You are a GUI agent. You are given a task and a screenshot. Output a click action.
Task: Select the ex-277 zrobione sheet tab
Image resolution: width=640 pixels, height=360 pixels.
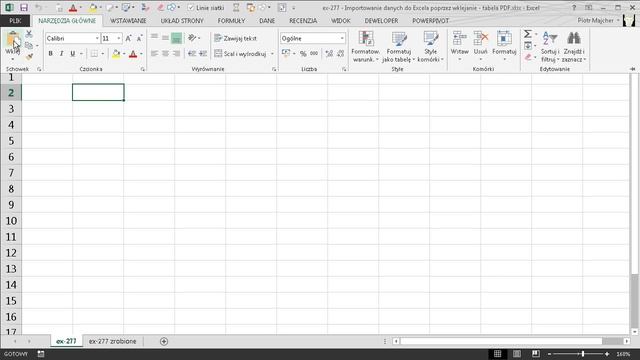(113, 341)
